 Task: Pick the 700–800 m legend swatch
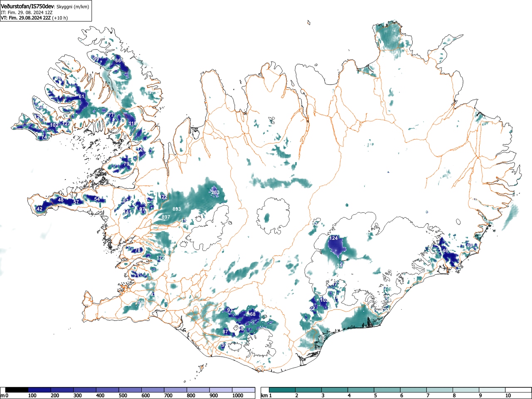click(x=175, y=390)
